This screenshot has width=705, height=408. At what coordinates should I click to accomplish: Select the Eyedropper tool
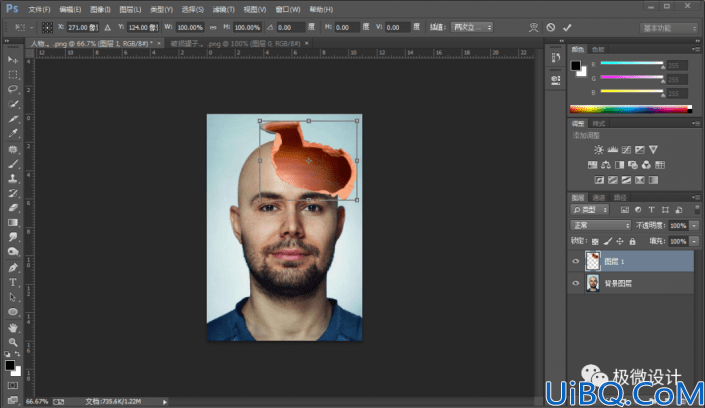pyautogui.click(x=13, y=134)
